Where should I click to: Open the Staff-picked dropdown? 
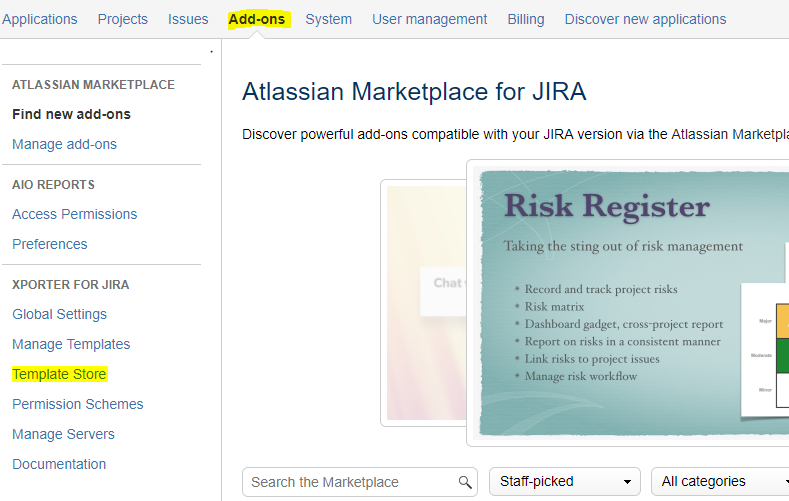click(x=565, y=481)
